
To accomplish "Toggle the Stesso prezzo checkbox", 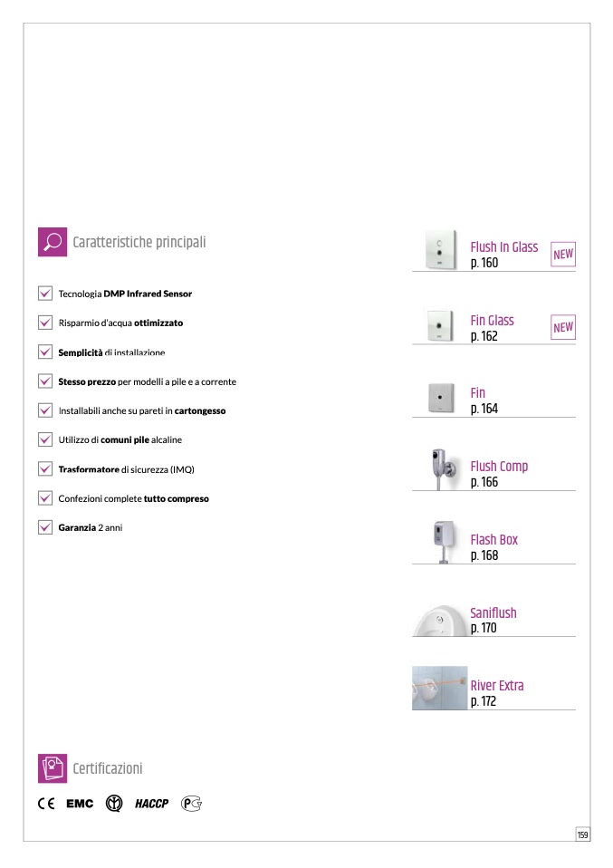I will (x=45, y=381).
